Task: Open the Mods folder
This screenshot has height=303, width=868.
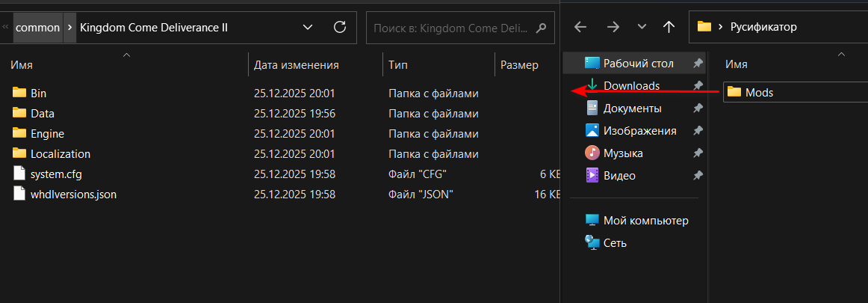Action: [760, 93]
